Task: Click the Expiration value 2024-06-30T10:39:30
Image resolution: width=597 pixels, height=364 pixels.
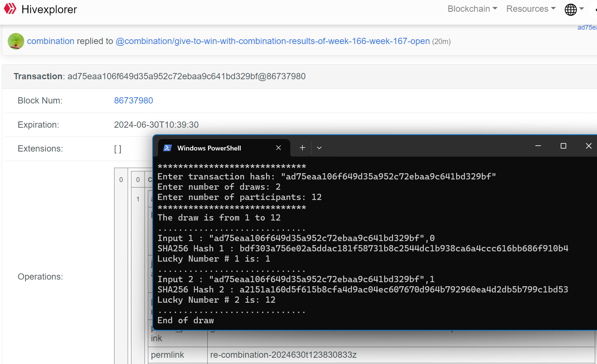Action: (156, 125)
